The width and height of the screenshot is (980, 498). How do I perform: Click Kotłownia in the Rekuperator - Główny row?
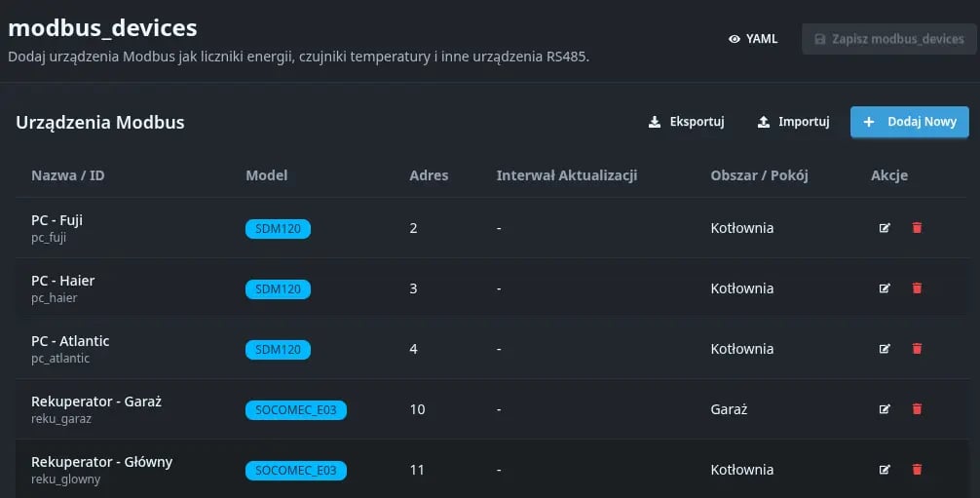(x=742, y=470)
